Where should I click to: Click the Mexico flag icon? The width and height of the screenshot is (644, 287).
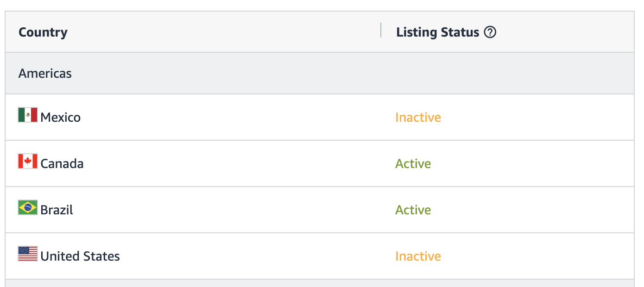click(x=28, y=115)
